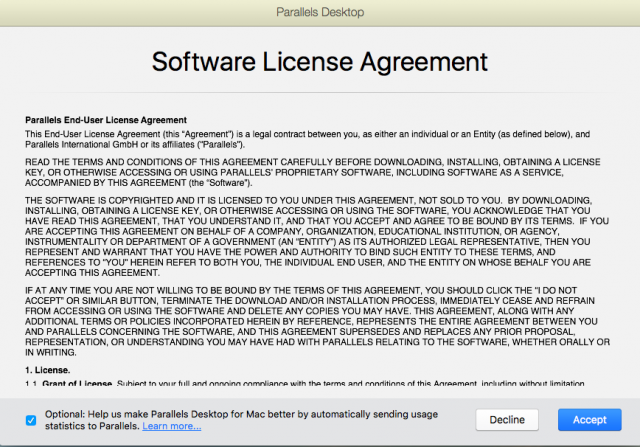The height and width of the screenshot is (447, 640).
Task: Click paragraph starting 'IF AT ANY TIME'
Action: coord(318,321)
